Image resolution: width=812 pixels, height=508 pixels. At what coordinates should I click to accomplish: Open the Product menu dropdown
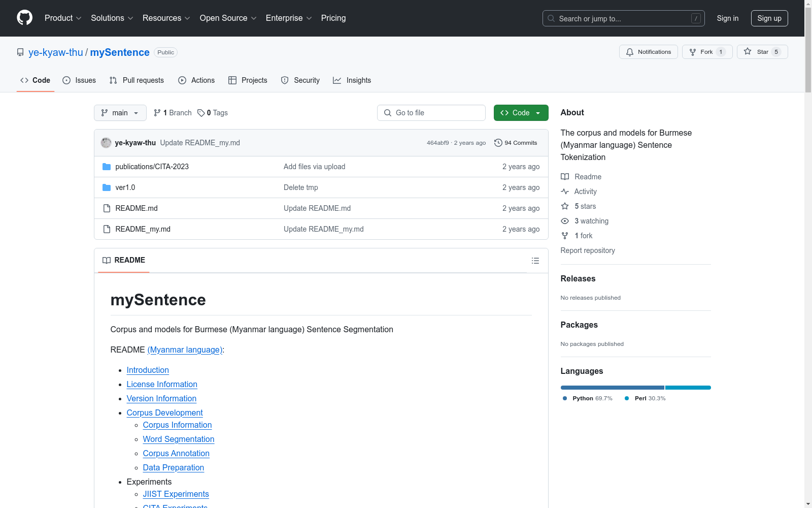click(x=63, y=18)
